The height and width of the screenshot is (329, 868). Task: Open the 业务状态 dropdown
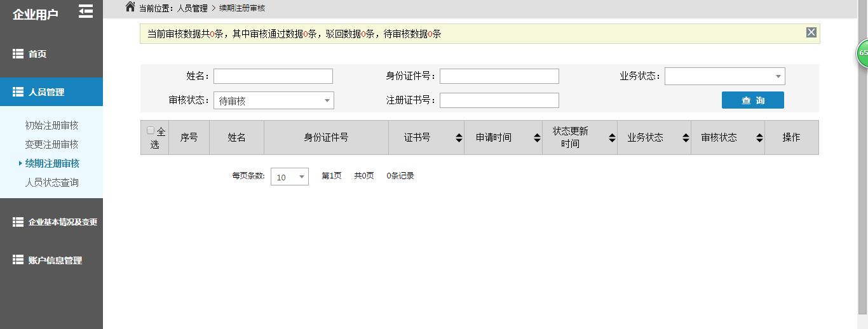(x=724, y=76)
